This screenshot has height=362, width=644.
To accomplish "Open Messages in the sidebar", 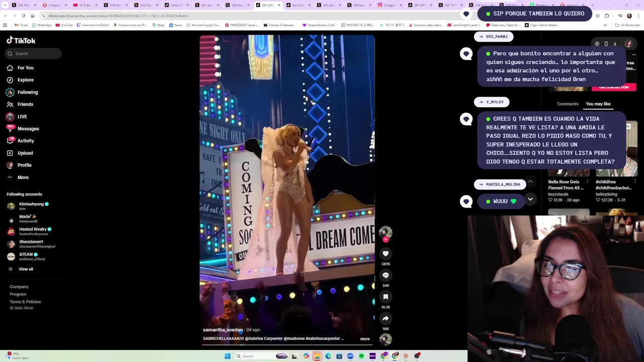I will click(23, 129).
